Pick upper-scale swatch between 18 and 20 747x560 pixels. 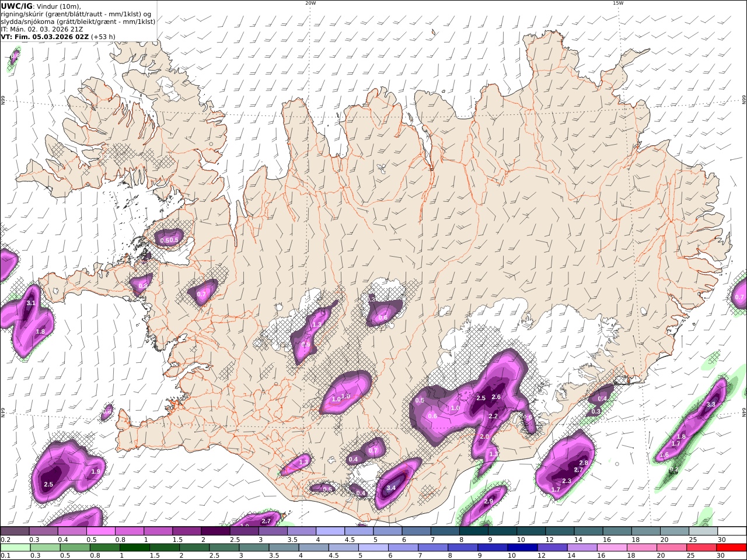[x=645, y=531]
